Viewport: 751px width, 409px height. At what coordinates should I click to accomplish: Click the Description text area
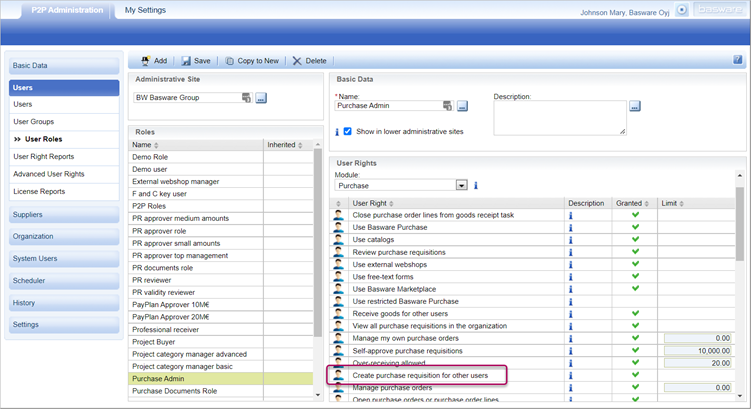[560, 118]
